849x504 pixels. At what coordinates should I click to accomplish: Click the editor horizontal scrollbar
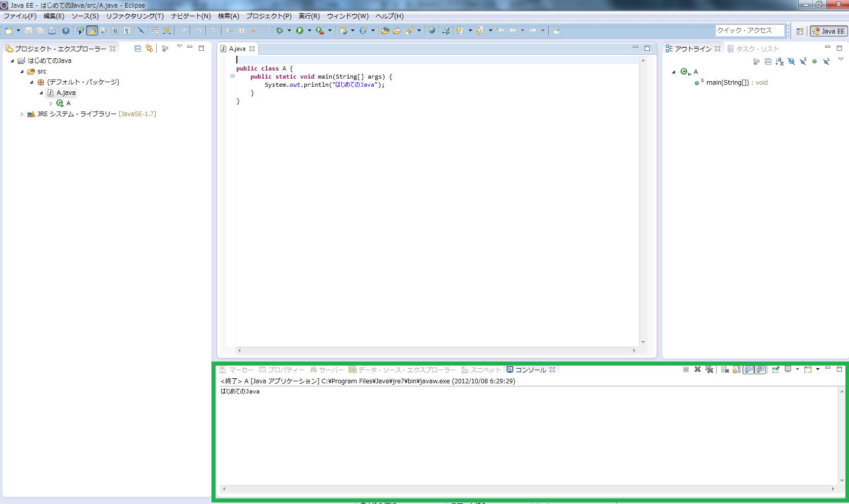pos(436,350)
